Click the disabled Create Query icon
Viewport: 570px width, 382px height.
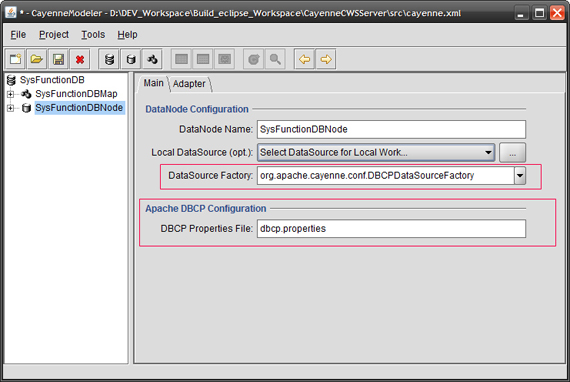[253, 59]
